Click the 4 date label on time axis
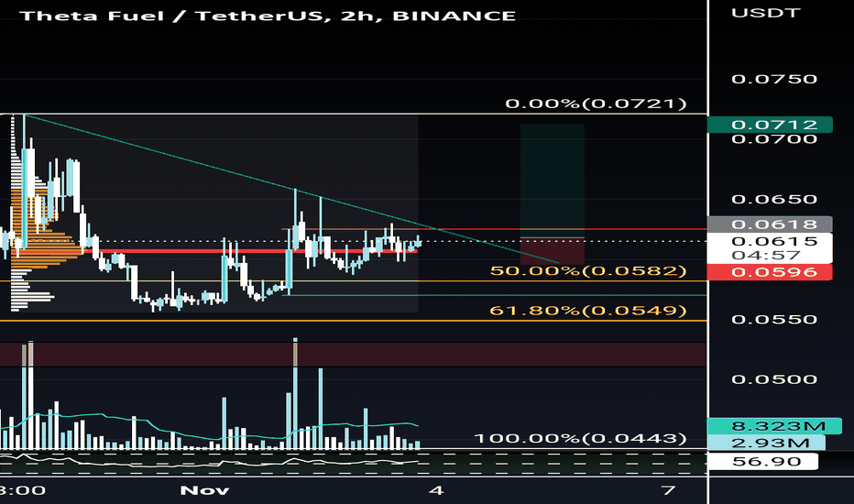 click(x=436, y=490)
